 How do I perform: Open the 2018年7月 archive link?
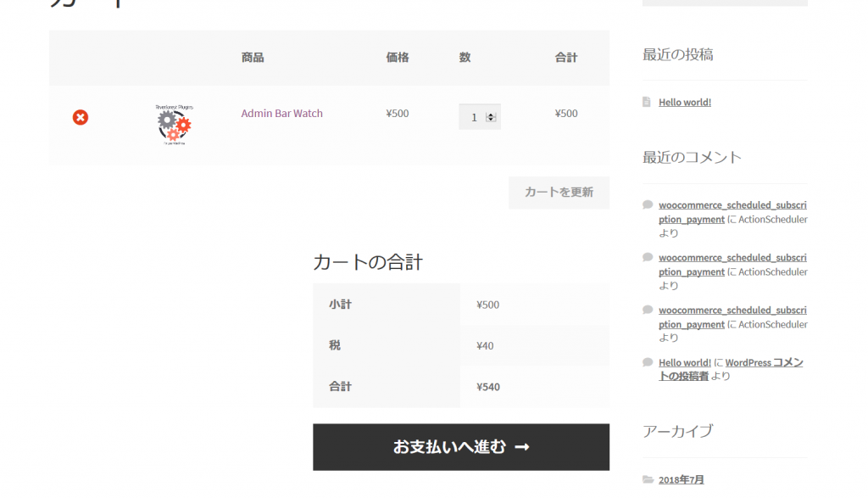[682, 479]
